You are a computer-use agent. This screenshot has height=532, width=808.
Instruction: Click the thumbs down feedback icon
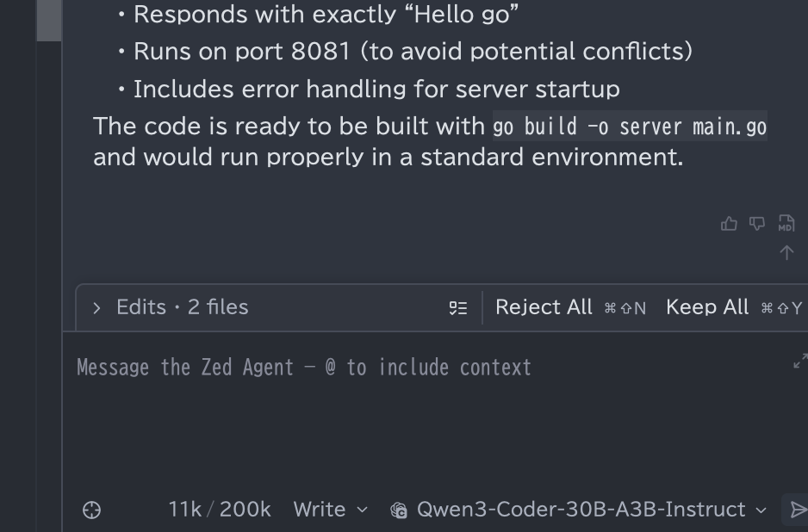click(757, 224)
